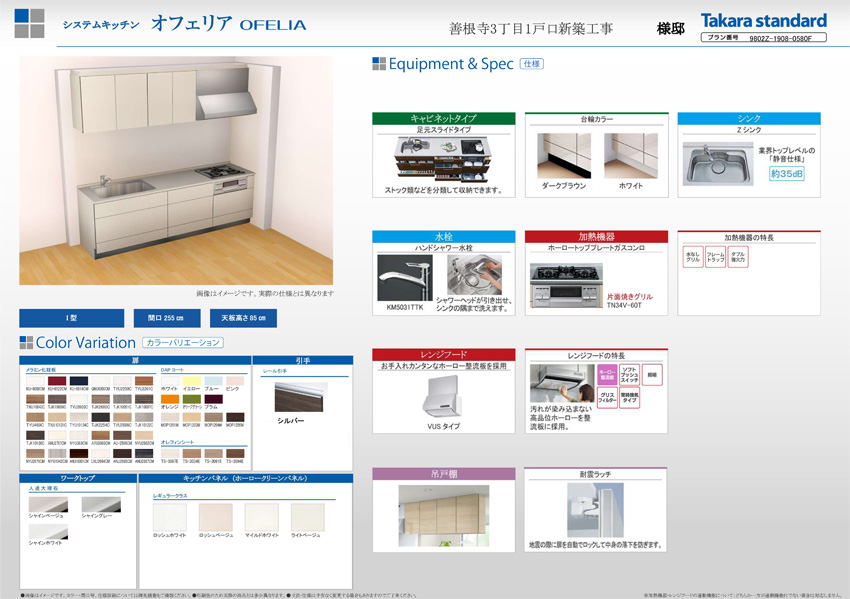850x599 pixels.
Task: Pick the ライトベージュ panel swatch
Action: [307, 517]
